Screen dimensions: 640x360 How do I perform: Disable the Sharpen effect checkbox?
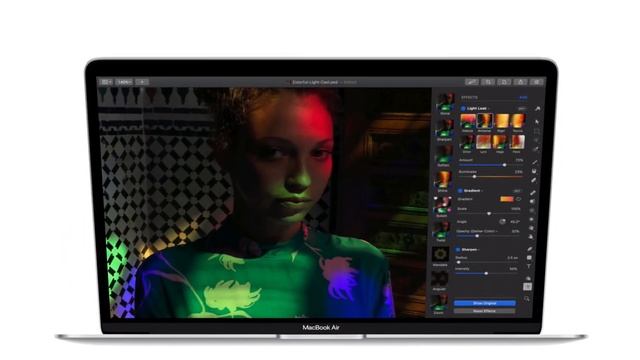click(458, 249)
